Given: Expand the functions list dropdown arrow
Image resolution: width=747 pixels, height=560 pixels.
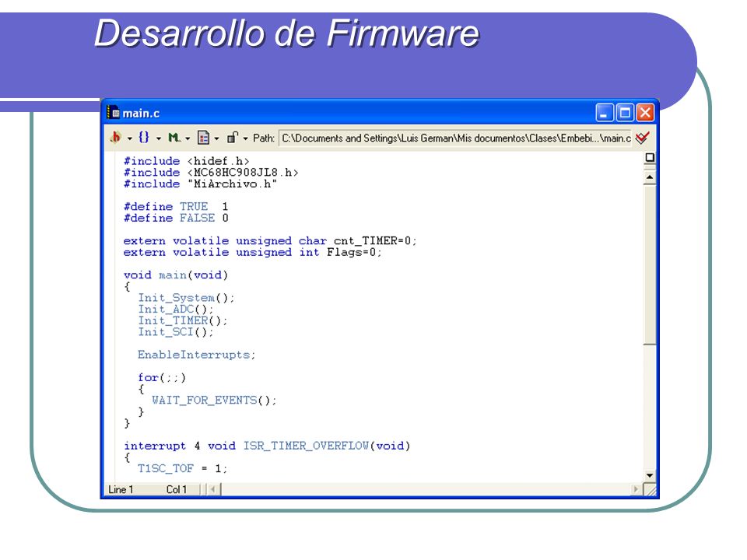Looking at the screenshot, I should click(x=158, y=138).
